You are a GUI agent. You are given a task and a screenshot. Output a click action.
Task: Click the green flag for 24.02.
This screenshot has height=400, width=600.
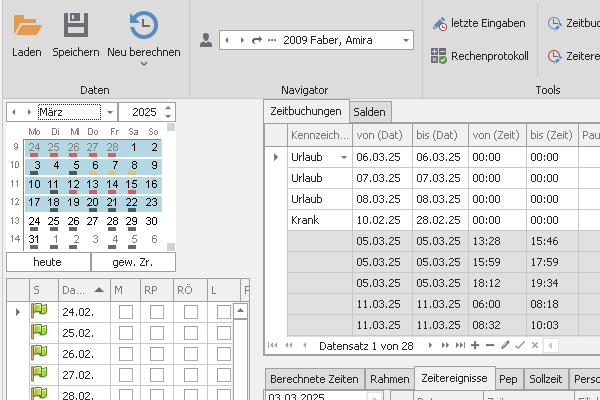[x=40, y=312]
